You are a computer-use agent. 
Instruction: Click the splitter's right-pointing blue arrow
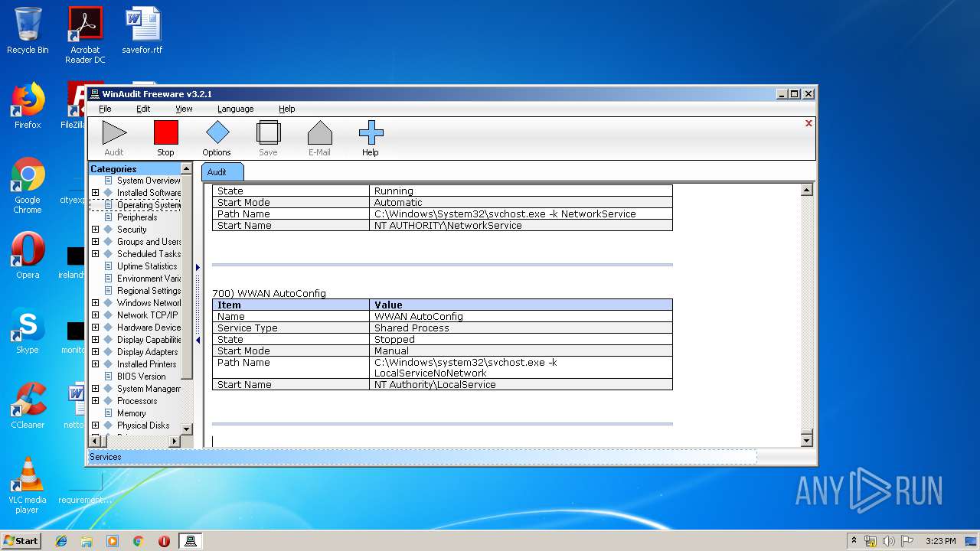(x=198, y=267)
